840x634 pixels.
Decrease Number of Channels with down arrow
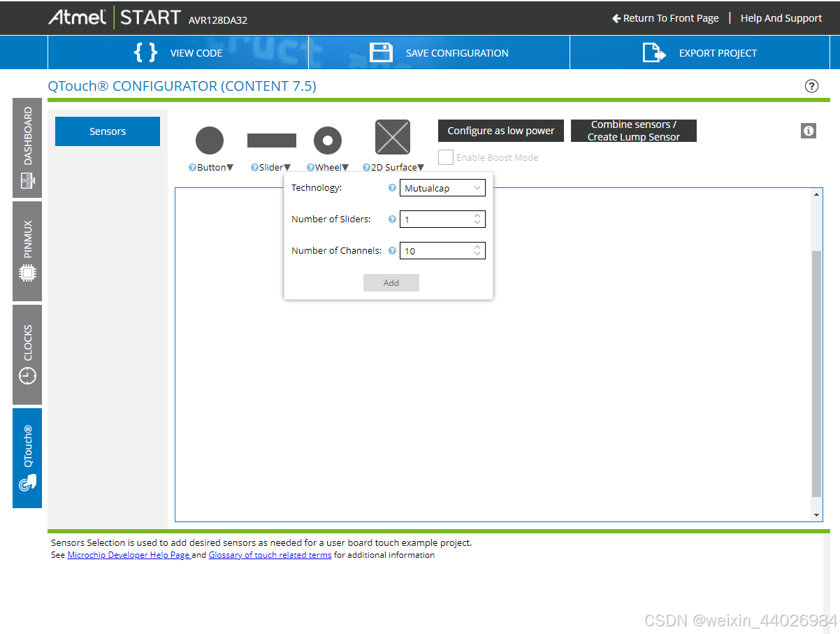tap(477, 254)
